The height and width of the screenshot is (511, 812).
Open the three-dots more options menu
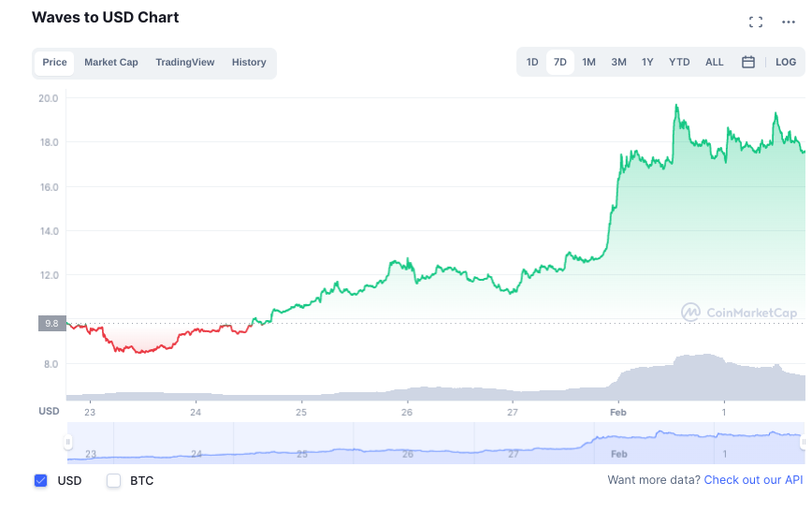788,22
